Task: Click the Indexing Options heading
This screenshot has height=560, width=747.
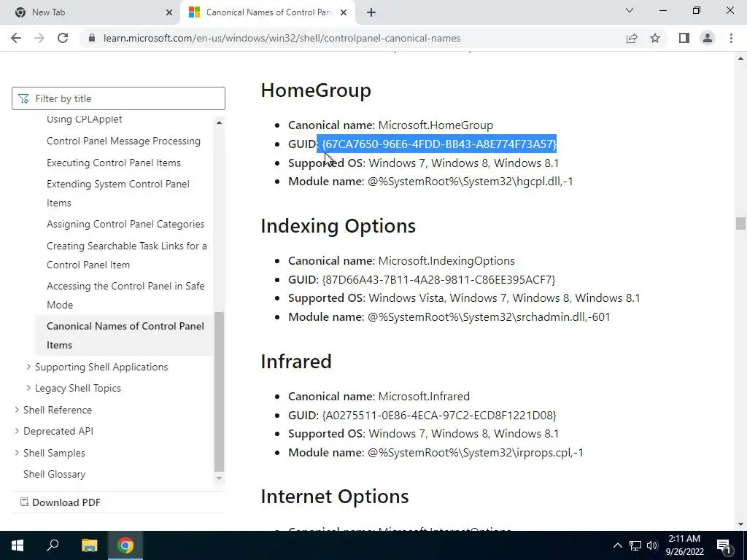Action: [338, 226]
